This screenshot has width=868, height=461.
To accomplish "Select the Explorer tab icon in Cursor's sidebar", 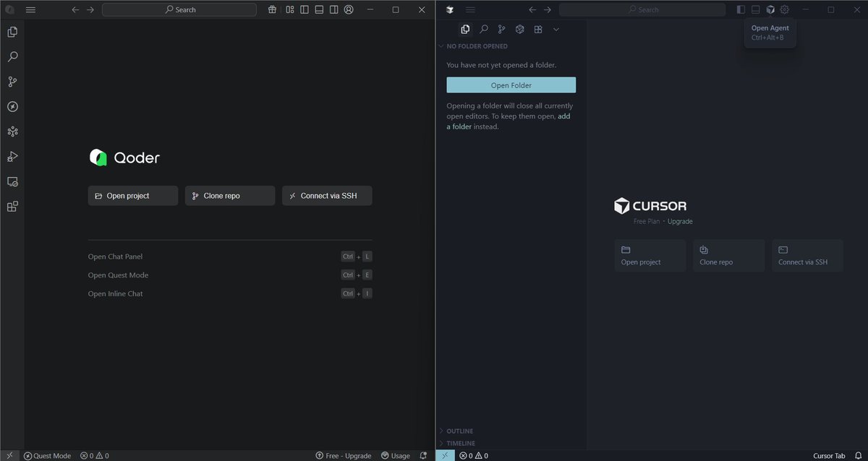I will (x=465, y=30).
